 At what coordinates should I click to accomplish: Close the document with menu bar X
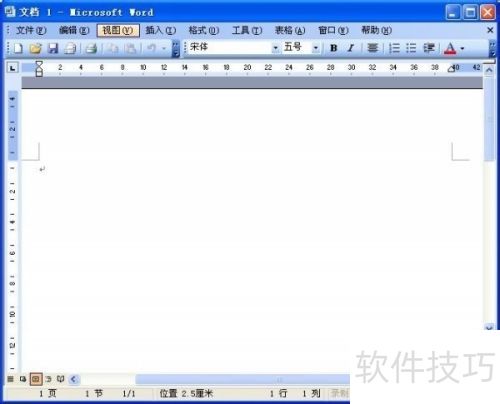490,30
